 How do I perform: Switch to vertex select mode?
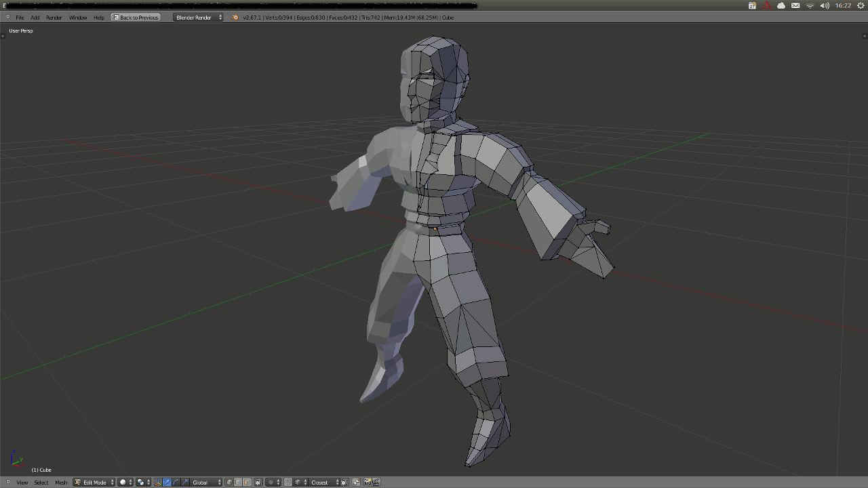(x=229, y=483)
